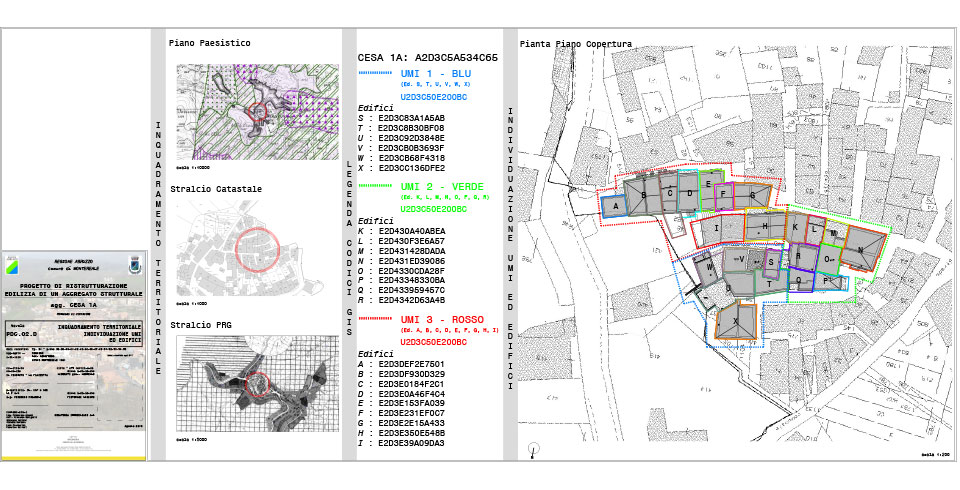
Task: Click the 'Pianta Piano Copertura' heading
Action: [576, 44]
